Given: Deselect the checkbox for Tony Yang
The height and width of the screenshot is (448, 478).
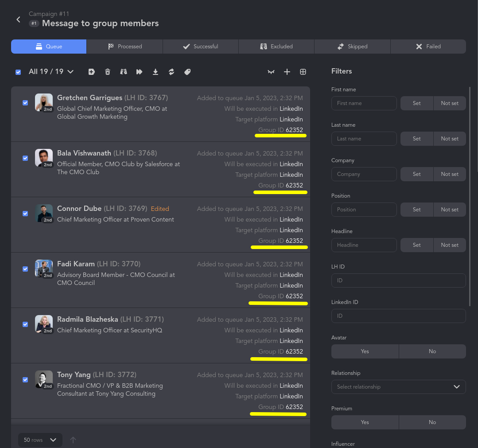Looking at the screenshot, I should (x=25, y=380).
